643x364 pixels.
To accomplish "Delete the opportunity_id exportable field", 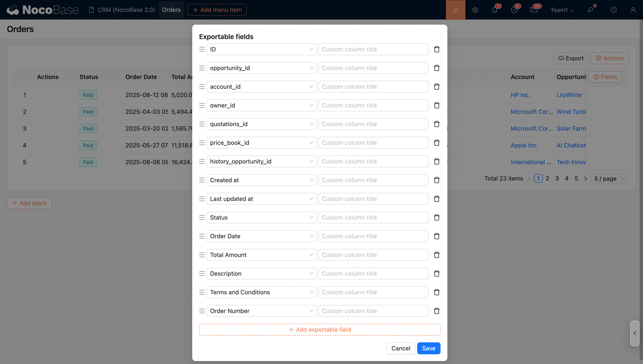I will coord(437,68).
